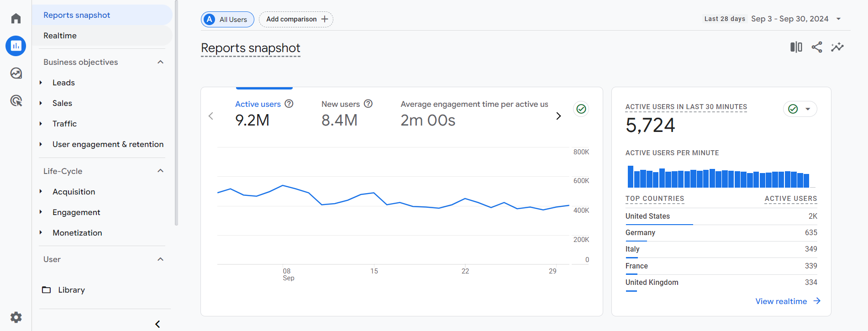Click the Active users help icon
Viewport: 868px width, 331px height.
(x=289, y=104)
